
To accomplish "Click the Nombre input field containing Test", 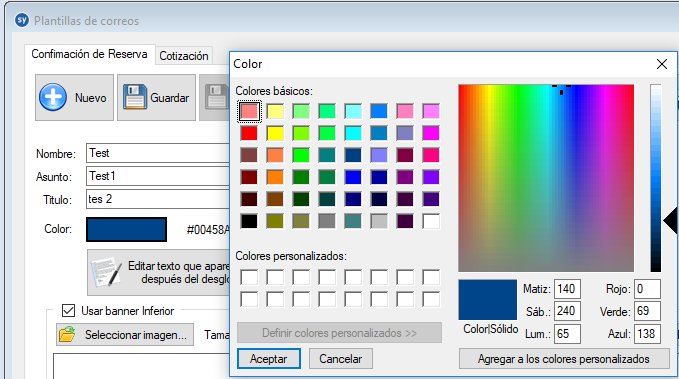I will click(158, 153).
